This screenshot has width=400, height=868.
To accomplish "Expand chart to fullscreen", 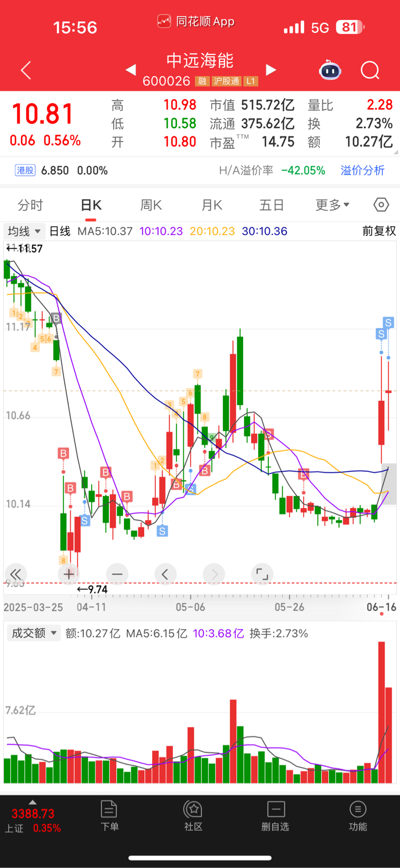I will (262, 574).
